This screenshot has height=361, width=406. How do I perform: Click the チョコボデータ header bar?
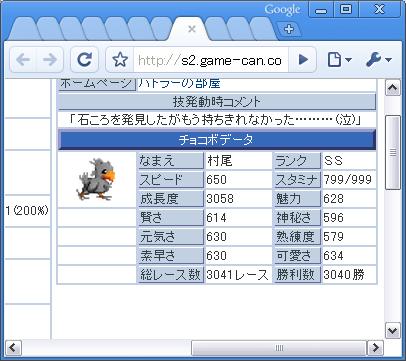pyautogui.click(x=217, y=140)
